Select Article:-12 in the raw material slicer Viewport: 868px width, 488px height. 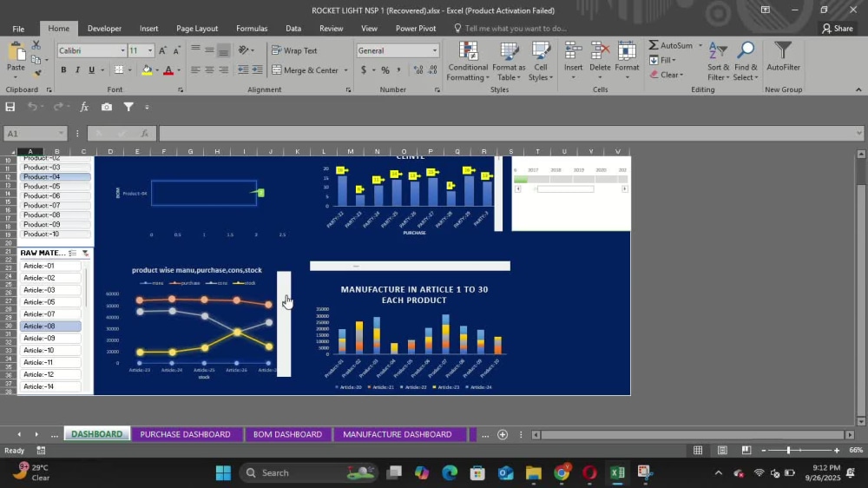click(x=50, y=374)
